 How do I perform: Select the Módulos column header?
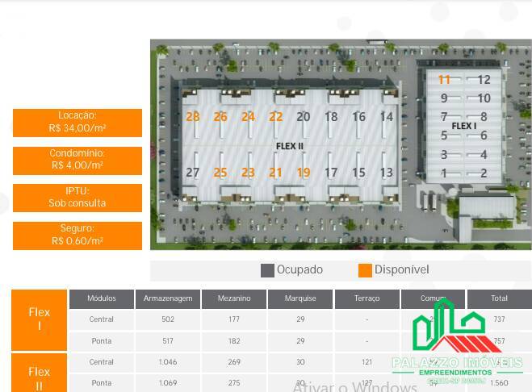[102, 298]
